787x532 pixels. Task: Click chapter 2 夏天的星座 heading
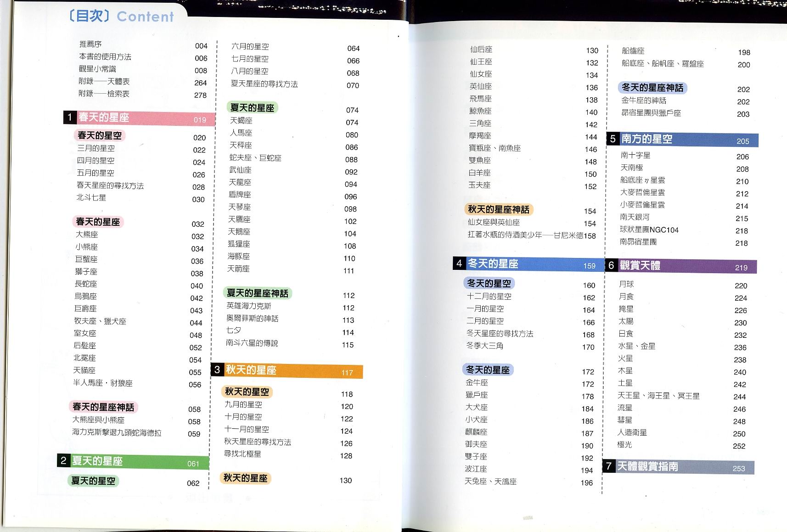click(133, 461)
